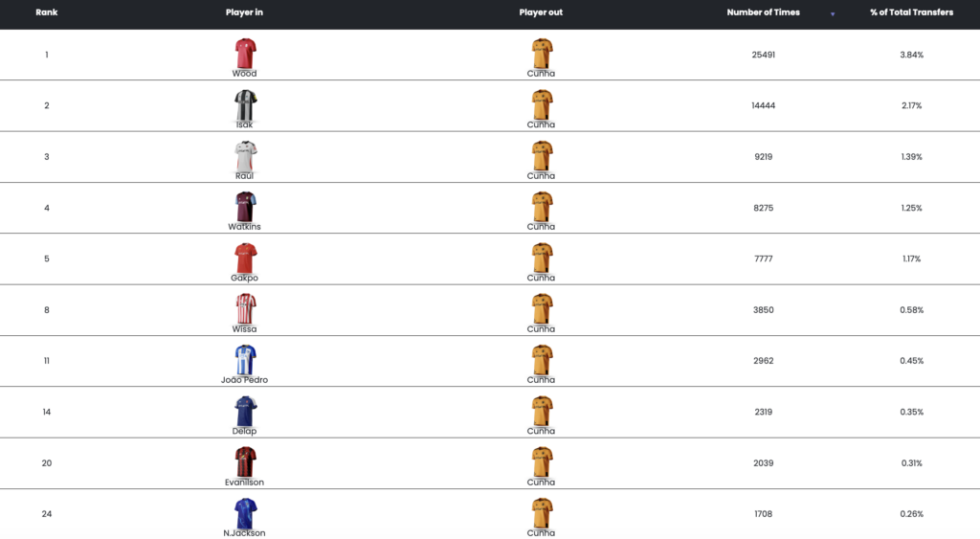Screen dimensions: 980x539
Task: Select N.Jackson's blue shirt icon
Action: [245, 512]
